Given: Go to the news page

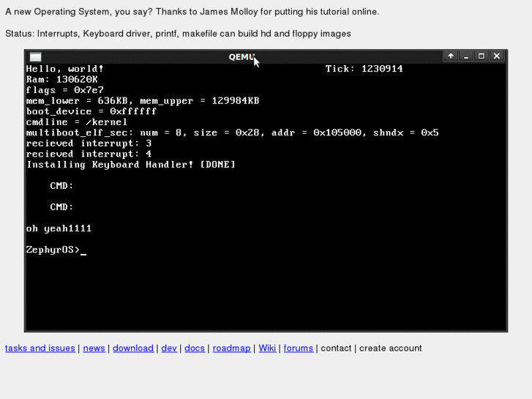Looking at the screenshot, I should coord(94,348).
